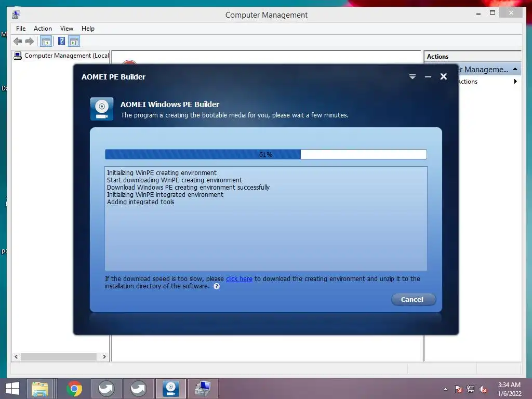Open the clock showing 3:34 AM

[509, 389]
